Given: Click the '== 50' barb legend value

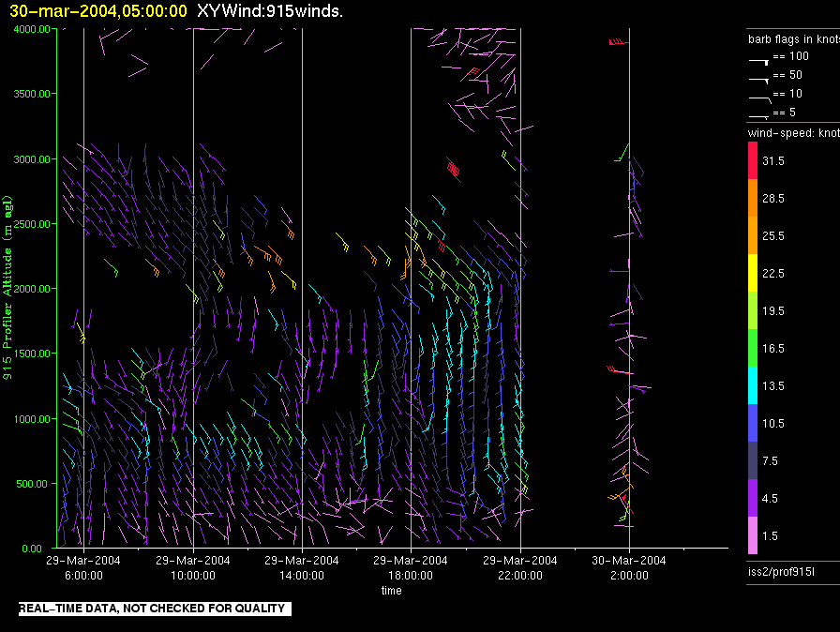Looking at the screenshot, I should [x=787, y=75].
